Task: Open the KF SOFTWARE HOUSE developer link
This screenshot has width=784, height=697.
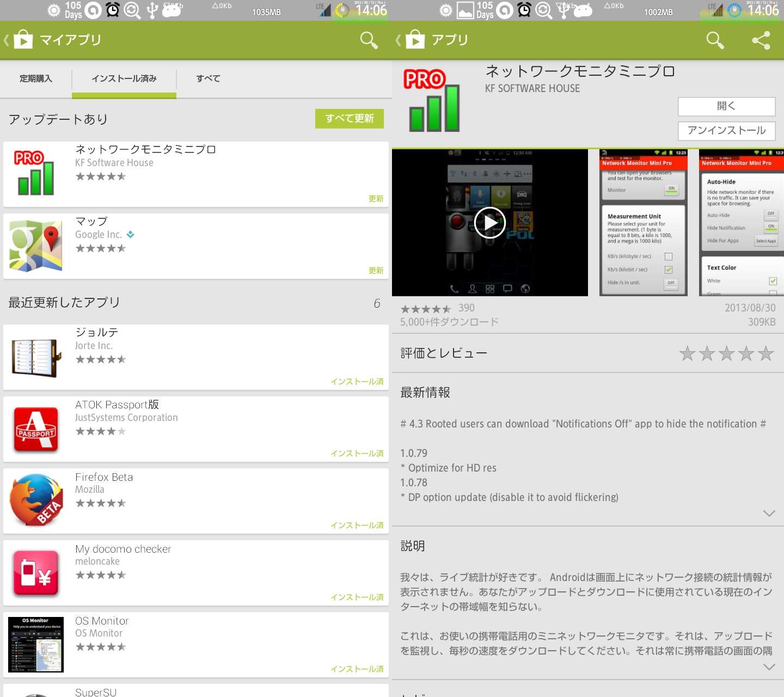Action: click(532, 89)
